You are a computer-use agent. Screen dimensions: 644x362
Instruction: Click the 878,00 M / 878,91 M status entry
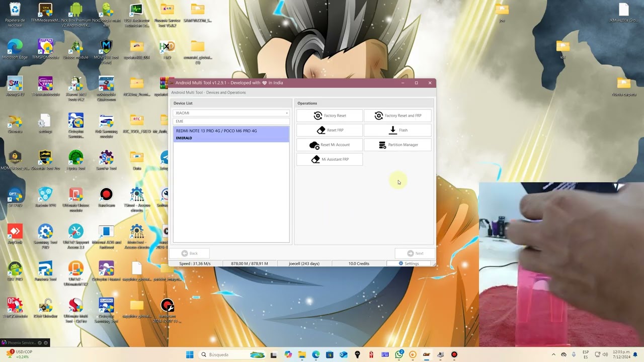[250, 263]
